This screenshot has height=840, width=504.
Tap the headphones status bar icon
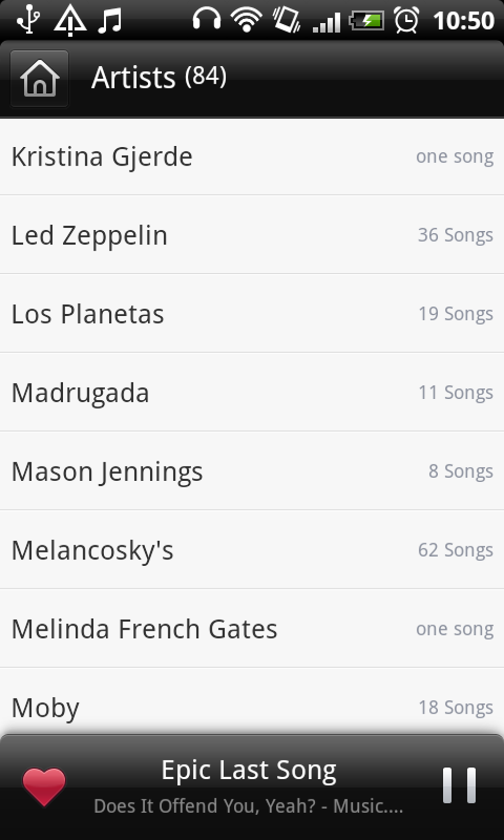(x=207, y=21)
